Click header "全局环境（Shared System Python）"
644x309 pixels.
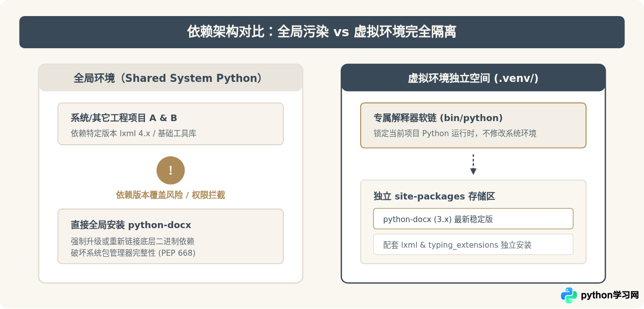click(171, 78)
